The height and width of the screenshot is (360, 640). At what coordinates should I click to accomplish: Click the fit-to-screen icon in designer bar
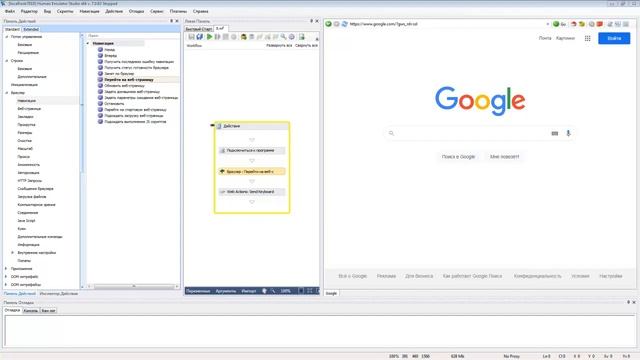(x=309, y=291)
